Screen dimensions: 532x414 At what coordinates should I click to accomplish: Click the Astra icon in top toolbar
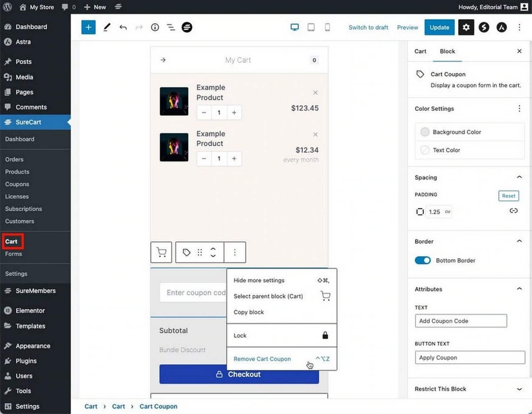pos(501,27)
